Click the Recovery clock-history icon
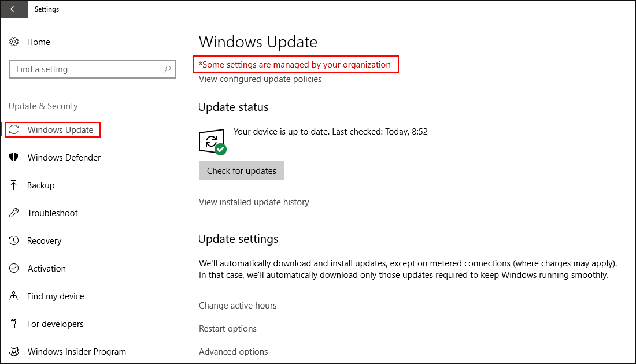Viewport: 636px width, 364px height. point(14,240)
